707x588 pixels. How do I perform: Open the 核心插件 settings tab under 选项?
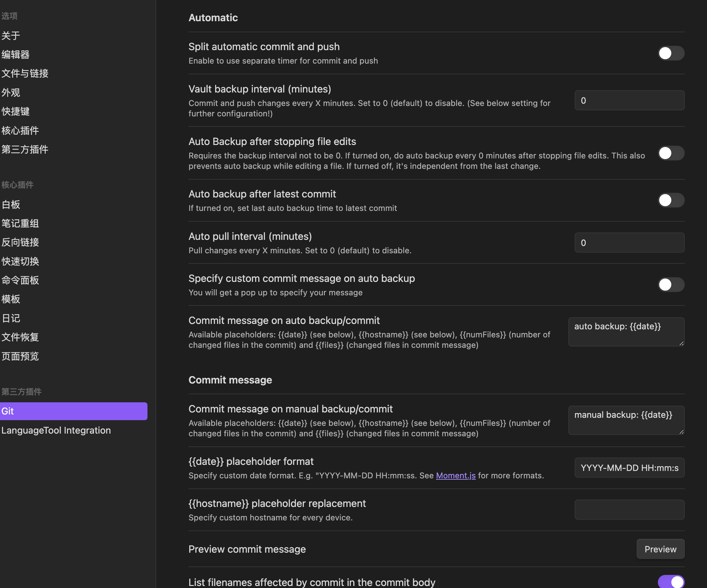20,131
